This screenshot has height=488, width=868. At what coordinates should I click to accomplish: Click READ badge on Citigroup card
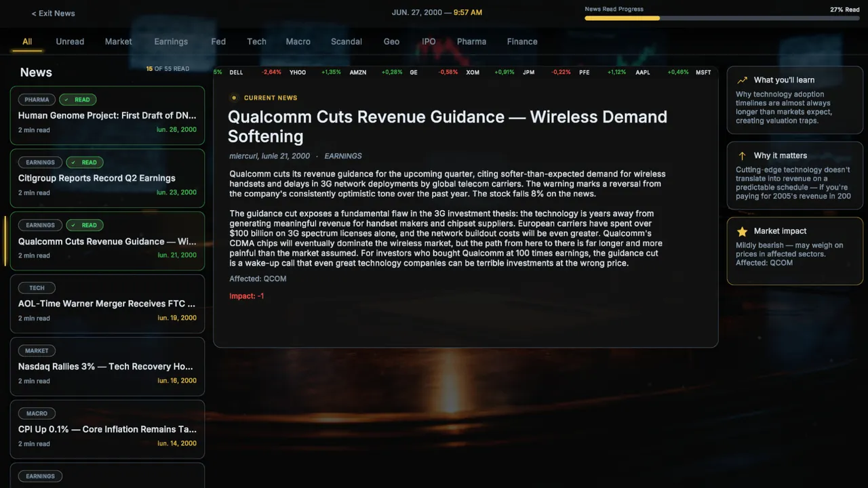(x=85, y=163)
